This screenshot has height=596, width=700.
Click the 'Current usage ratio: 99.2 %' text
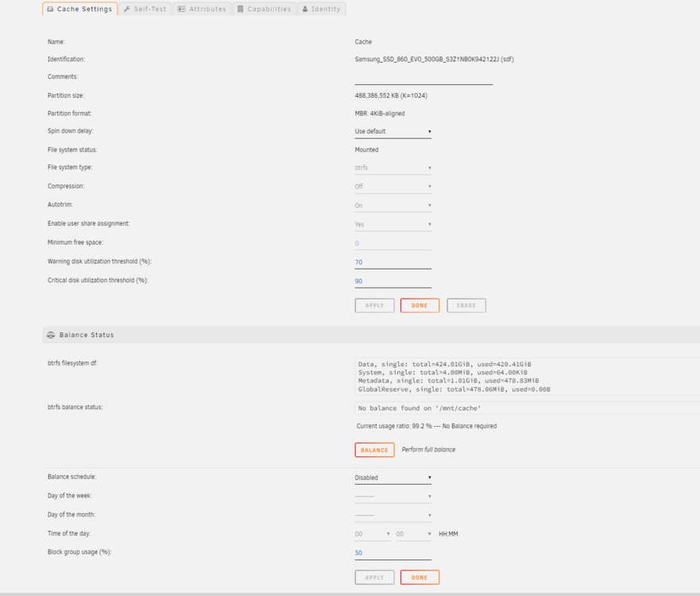pos(394,427)
